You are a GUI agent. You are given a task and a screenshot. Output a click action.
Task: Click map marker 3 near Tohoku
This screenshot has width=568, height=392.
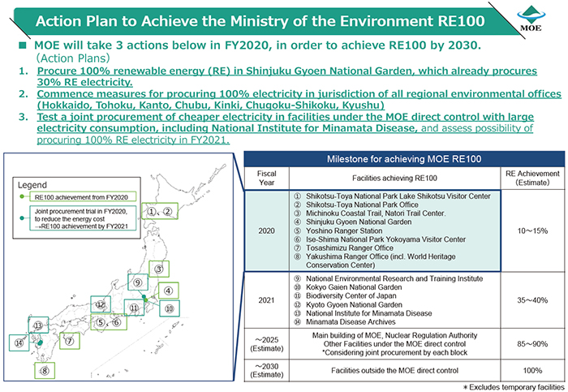click(159, 269)
